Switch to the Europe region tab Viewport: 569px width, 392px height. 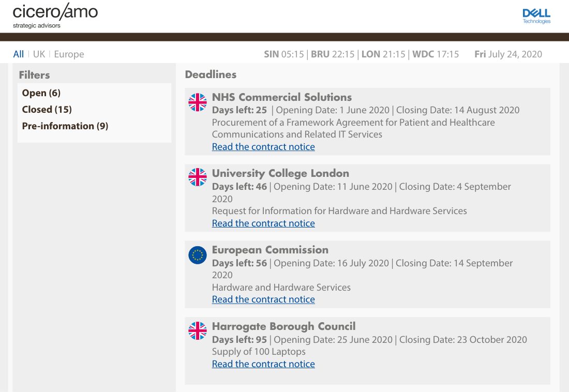[69, 54]
